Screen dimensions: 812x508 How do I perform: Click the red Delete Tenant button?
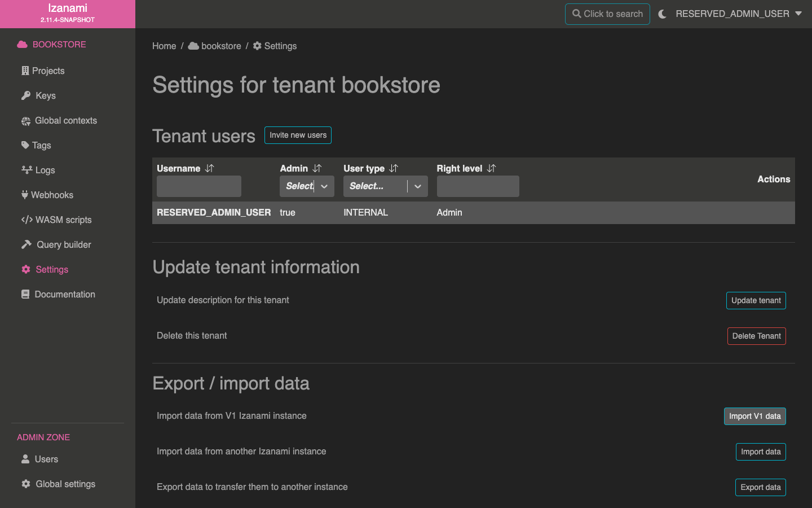click(756, 336)
